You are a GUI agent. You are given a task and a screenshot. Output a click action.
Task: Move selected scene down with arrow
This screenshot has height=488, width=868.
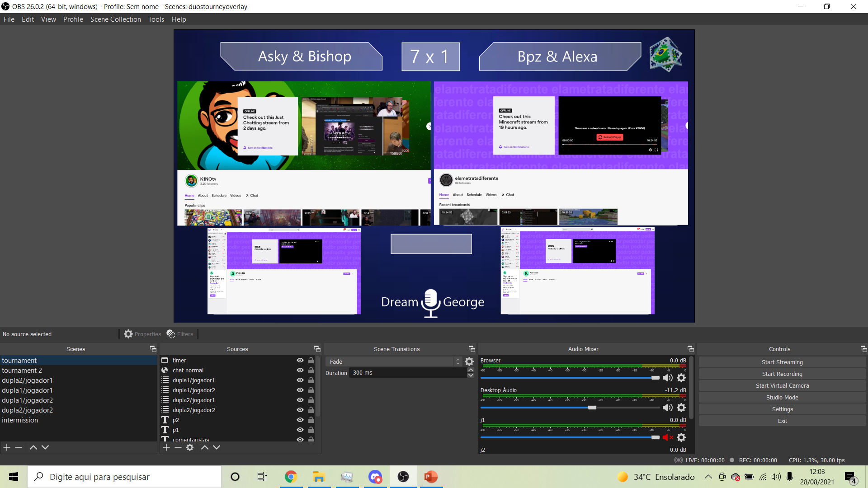coord(45,447)
